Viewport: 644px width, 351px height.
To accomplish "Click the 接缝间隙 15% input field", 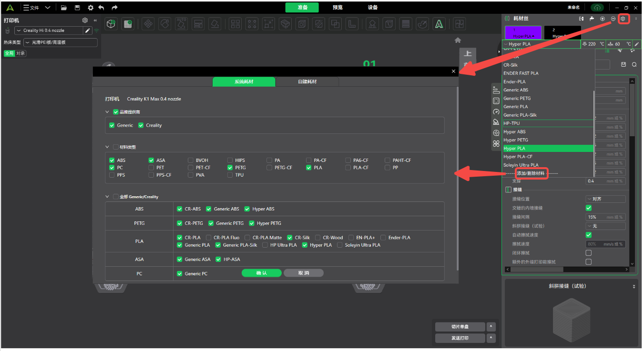I will 605,217.
